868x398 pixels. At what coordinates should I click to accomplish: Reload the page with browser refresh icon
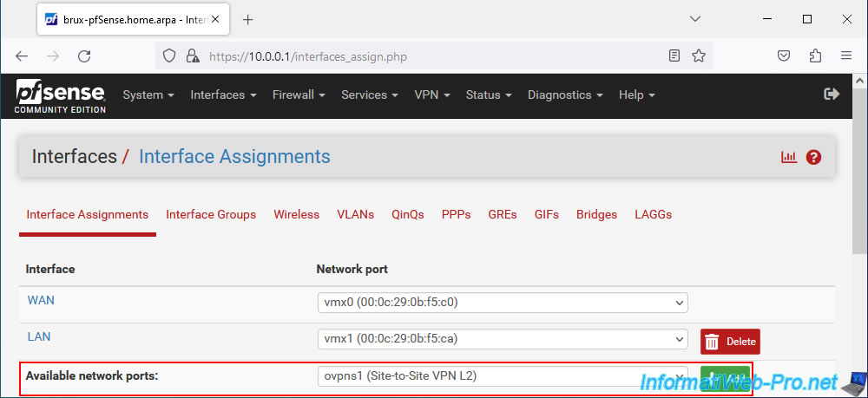pyautogui.click(x=84, y=55)
